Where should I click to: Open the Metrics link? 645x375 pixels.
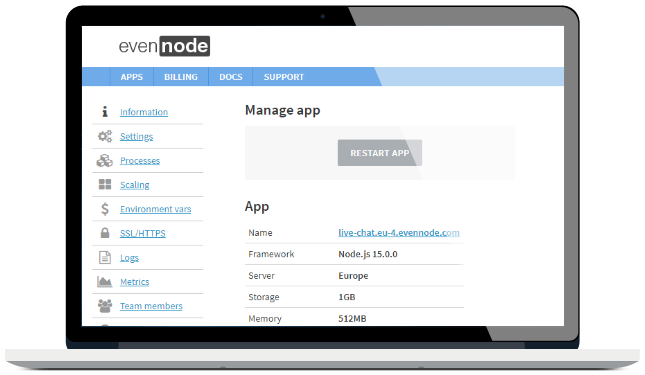tap(135, 282)
